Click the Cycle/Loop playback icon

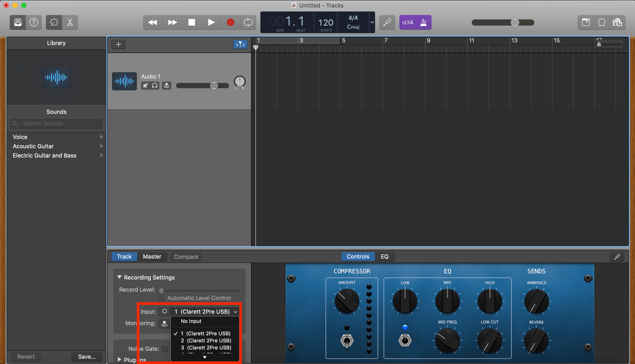click(248, 22)
